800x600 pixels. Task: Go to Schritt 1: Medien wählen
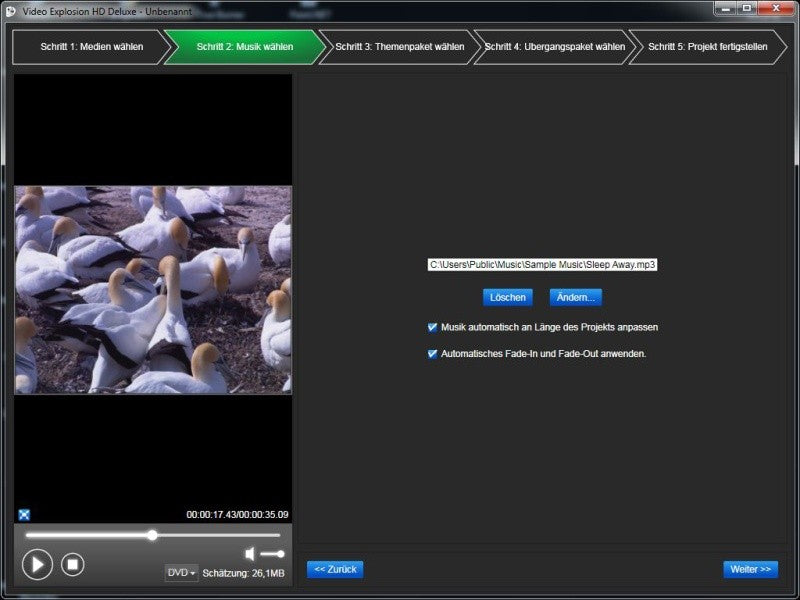point(92,47)
